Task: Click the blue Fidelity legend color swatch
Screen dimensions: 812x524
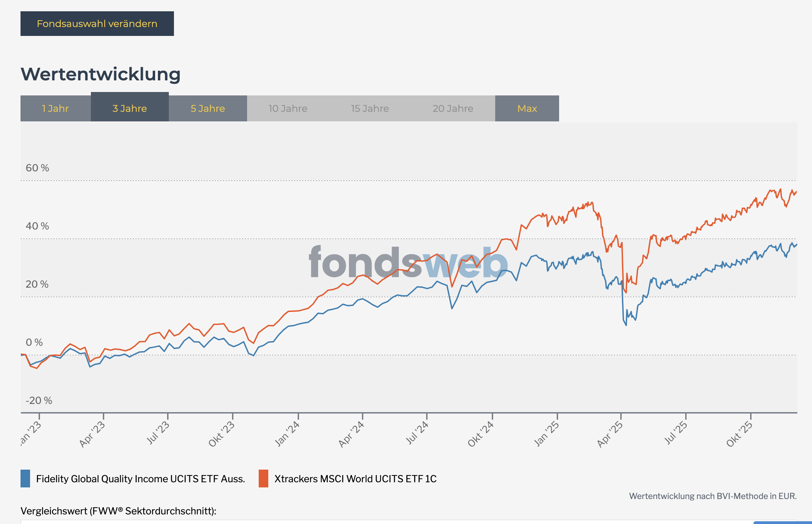Action: pyautogui.click(x=25, y=479)
